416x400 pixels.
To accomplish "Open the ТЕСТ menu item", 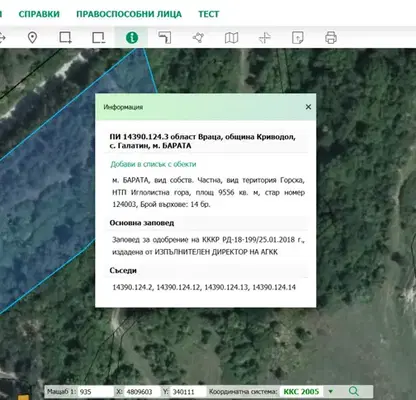I will (209, 14).
